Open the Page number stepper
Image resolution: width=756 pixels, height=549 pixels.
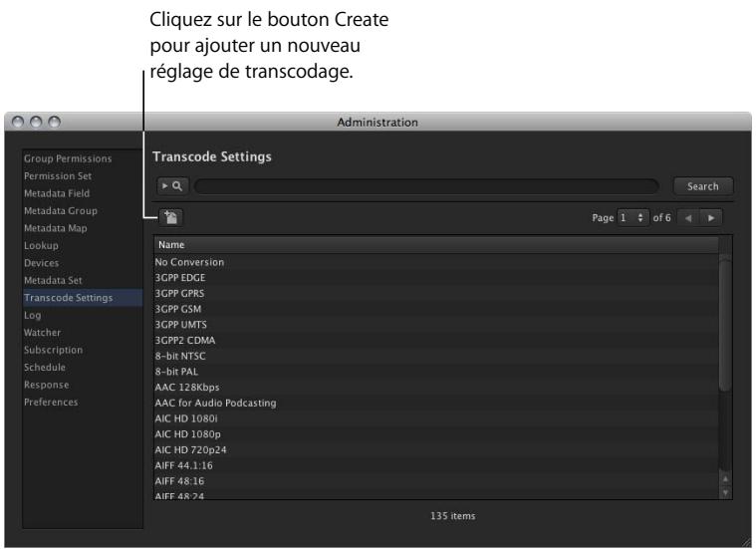click(633, 217)
